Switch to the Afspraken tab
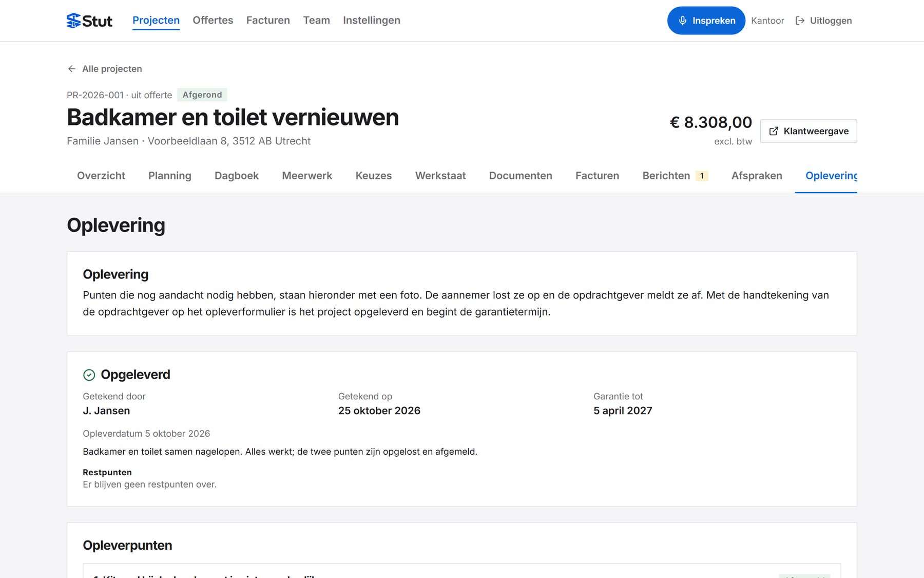The height and width of the screenshot is (578, 924). 757,176
